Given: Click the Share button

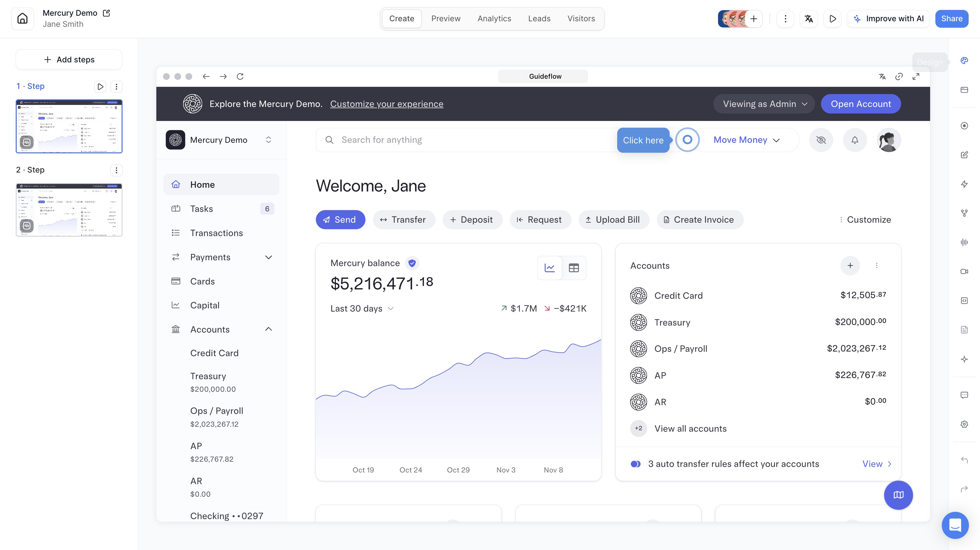Looking at the screenshot, I should (x=951, y=19).
